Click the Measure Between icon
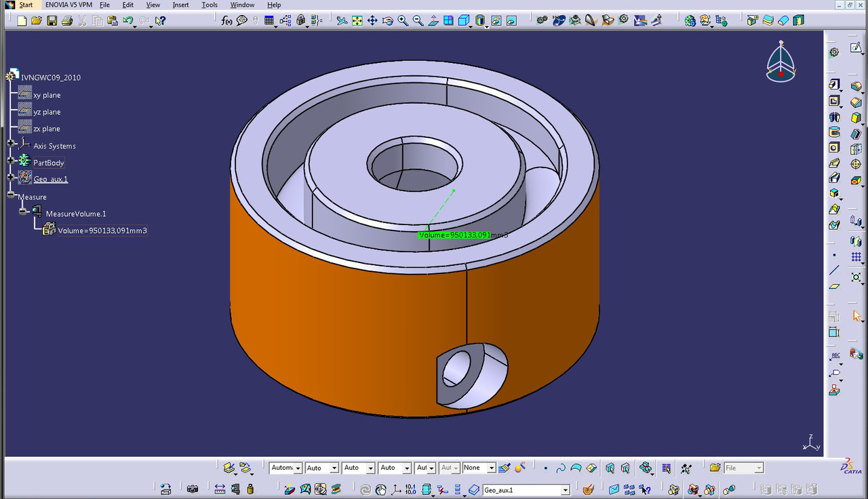Screen dimensions: 868x499 click(220, 489)
